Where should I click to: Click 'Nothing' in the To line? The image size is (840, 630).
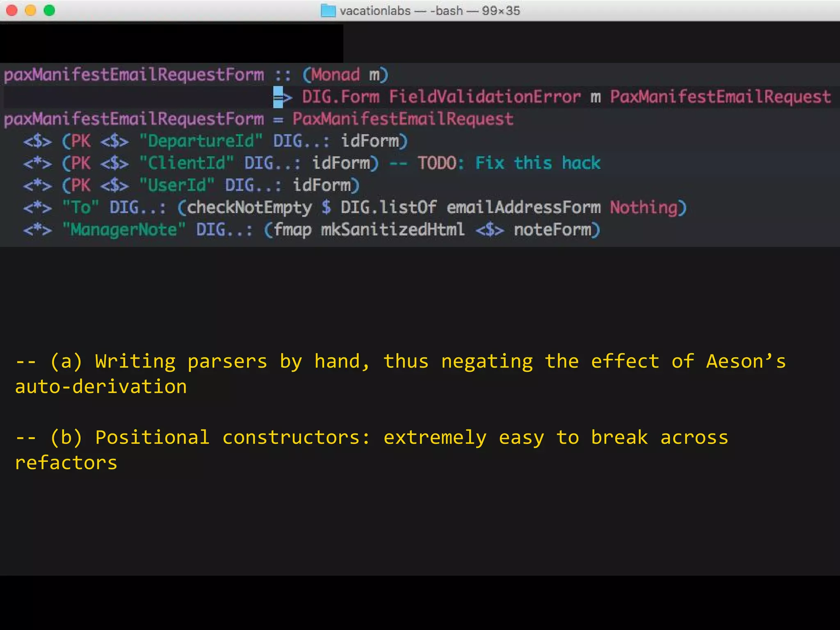[644, 208]
